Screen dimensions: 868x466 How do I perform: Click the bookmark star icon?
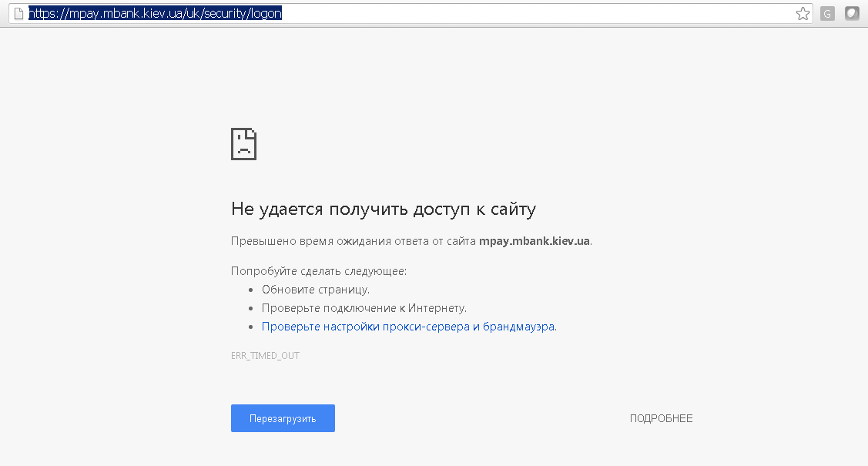click(803, 14)
